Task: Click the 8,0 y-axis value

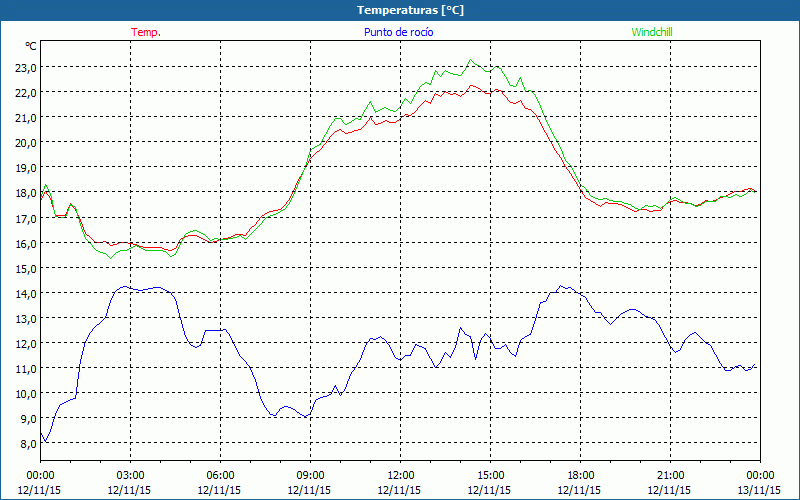Action: coord(28,443)
